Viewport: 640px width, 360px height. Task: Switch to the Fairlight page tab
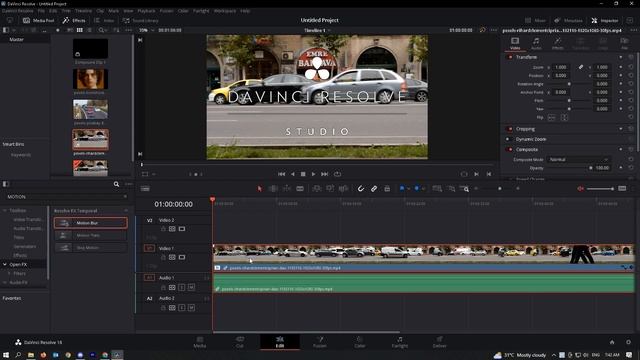click(400, 342)
